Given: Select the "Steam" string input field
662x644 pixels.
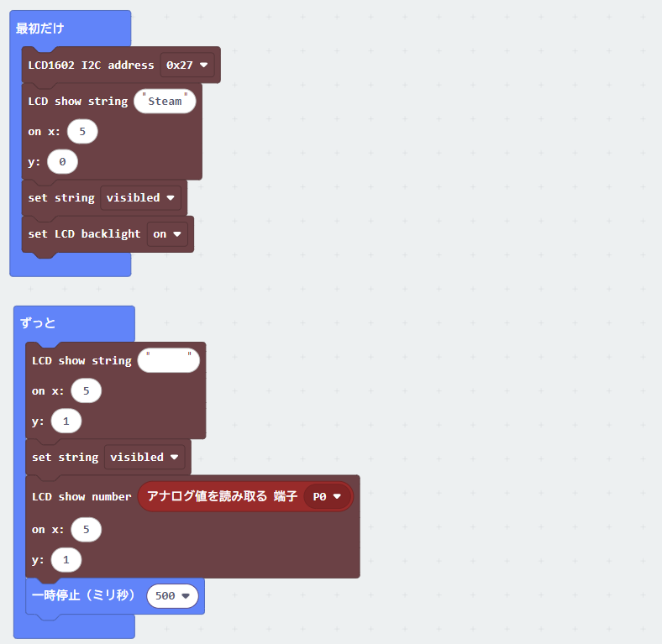Looking at the screenshot, I should coord(165,102).
